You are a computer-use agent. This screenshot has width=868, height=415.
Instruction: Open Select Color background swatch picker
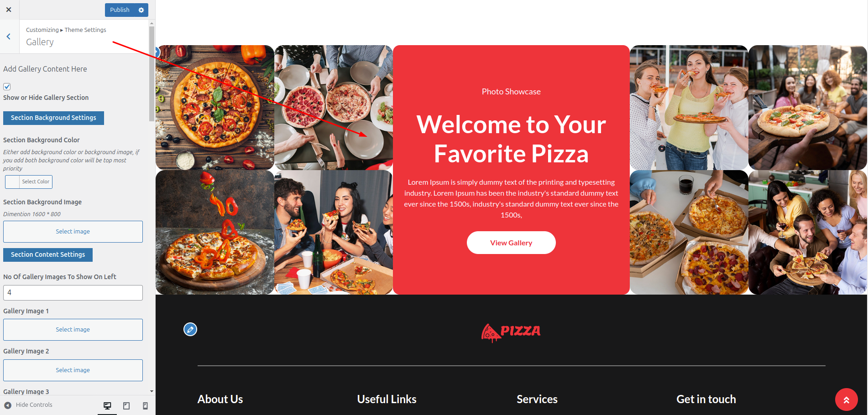coord(29,182)
